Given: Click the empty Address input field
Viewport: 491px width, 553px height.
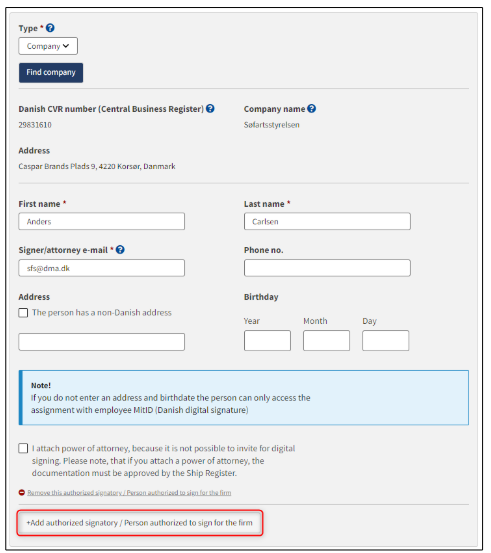Looking at the screenshot, I should pyautogui.click(x=102, y=342).
